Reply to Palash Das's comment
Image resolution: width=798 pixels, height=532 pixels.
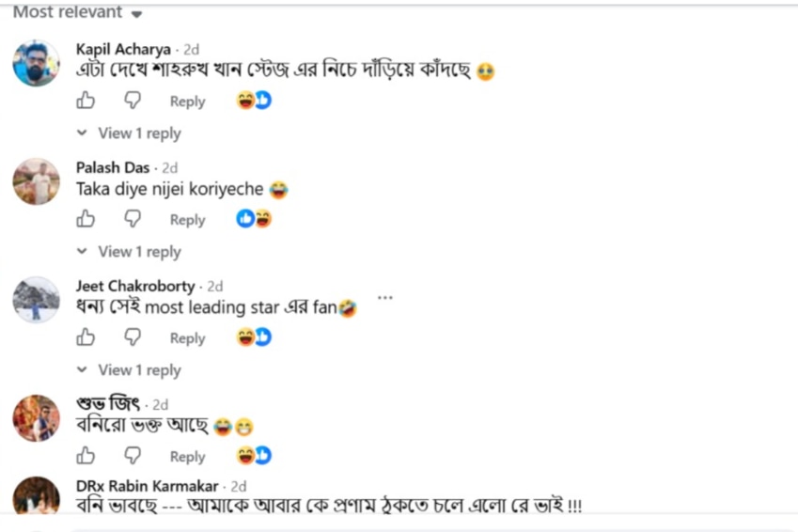(x=188, y=220)
